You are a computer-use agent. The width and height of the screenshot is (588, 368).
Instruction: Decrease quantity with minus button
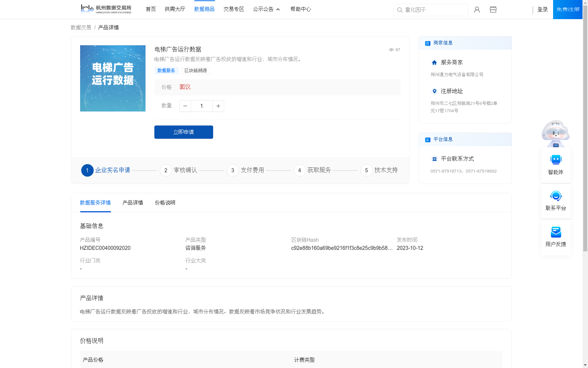[x=185, y=106]
